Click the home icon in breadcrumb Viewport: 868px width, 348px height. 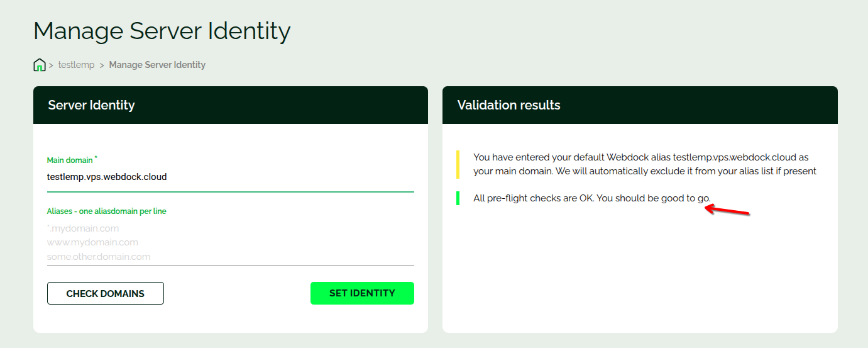[x=40, y=65]
